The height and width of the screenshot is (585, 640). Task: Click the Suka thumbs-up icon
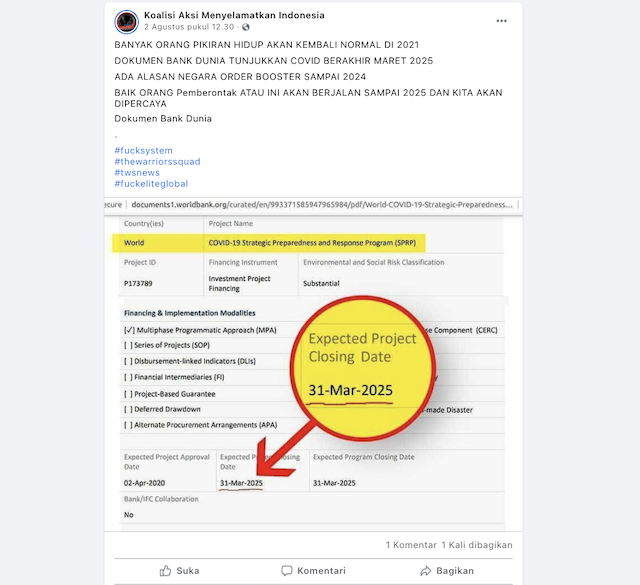pyautogui.click(x=165, y=571)
